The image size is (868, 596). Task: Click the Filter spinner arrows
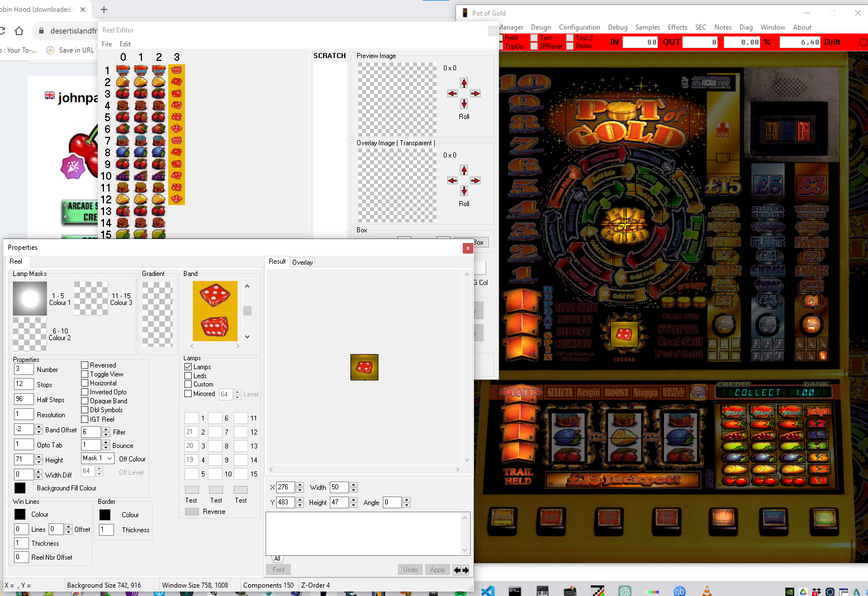tap(106, 432)
